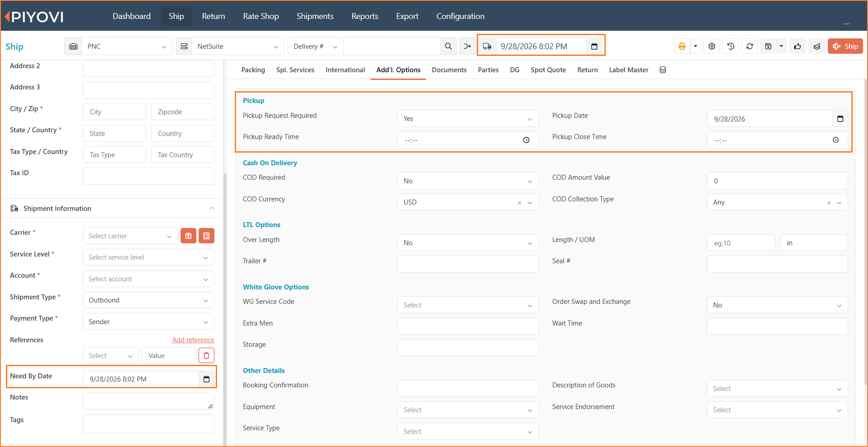The width and height of the screenshot is (868, 447).
Task: Open the Spl. Services tab
Action: 295,70
